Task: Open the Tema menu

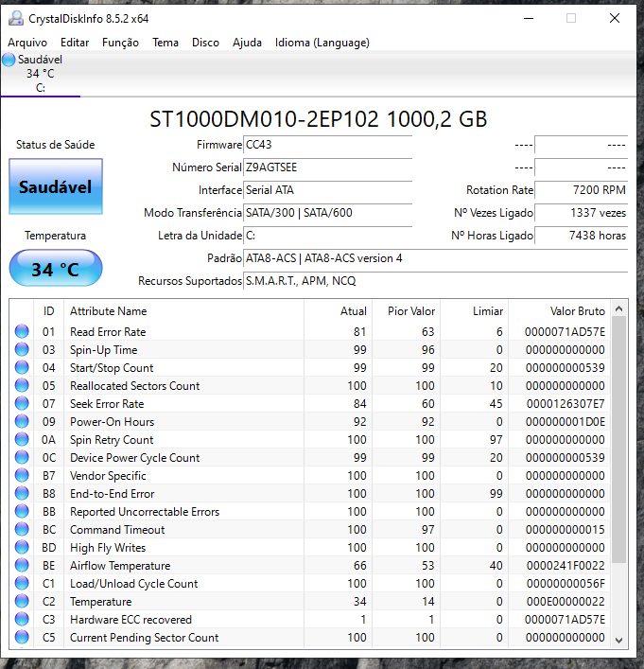Action: click(x=165, y=43)
